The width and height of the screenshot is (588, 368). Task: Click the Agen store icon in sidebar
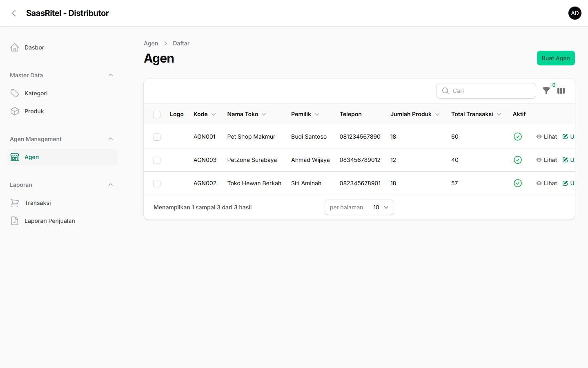15,157
